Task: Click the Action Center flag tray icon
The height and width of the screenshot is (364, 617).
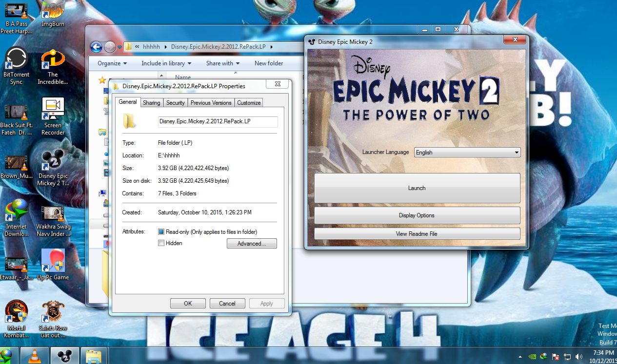Action: [557, 357]
